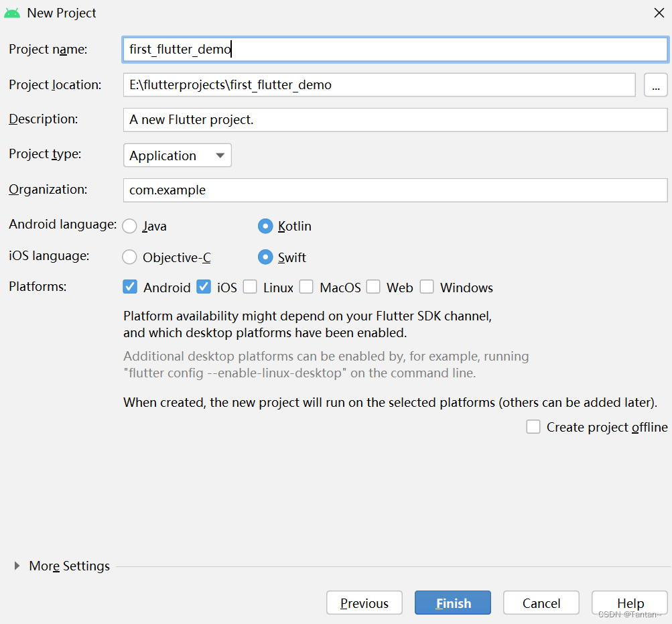Uncheck the iOS platform checkbox
672x624 pixels.
click(204, 287)
